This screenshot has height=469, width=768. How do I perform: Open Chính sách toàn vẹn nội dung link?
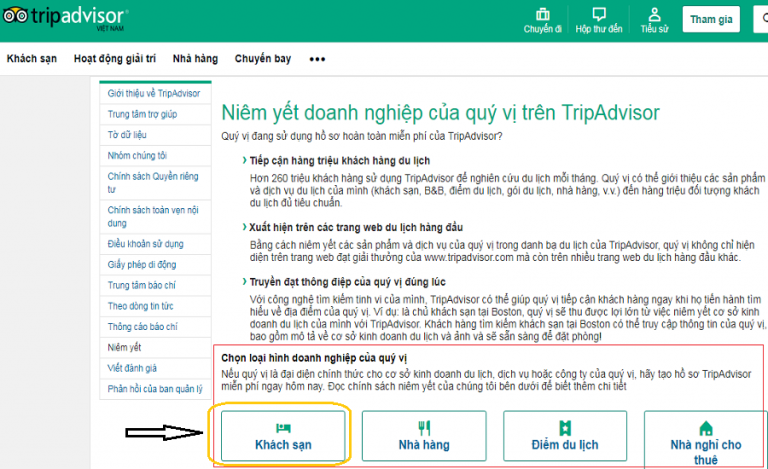(x=153, y=216)
